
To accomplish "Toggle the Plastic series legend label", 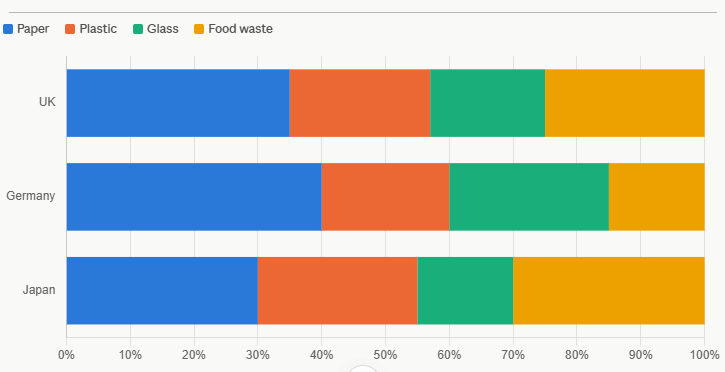I will (98, 29).
